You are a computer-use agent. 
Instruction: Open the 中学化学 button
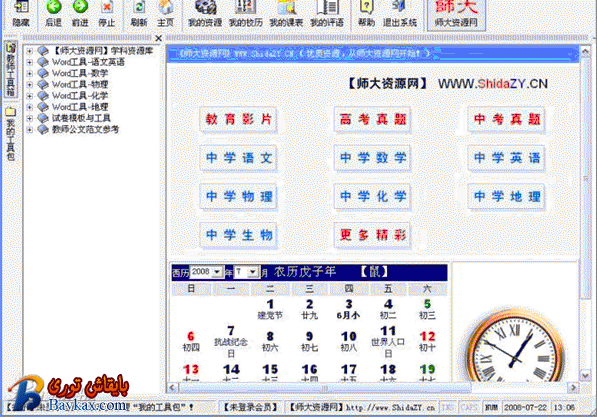373,197
